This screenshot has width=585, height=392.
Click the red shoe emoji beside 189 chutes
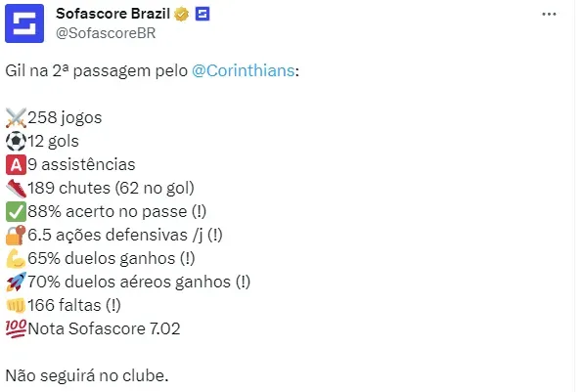(x=16, y=189)
